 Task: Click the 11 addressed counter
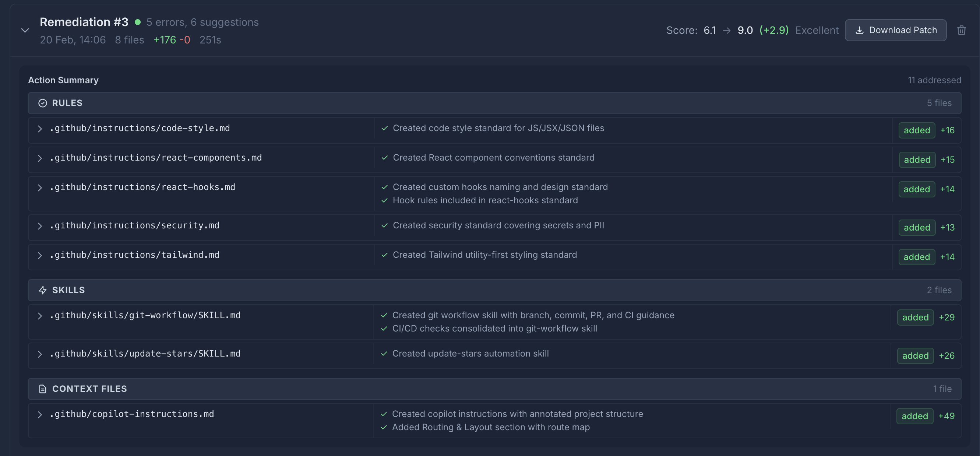click(x=934, y=80)
